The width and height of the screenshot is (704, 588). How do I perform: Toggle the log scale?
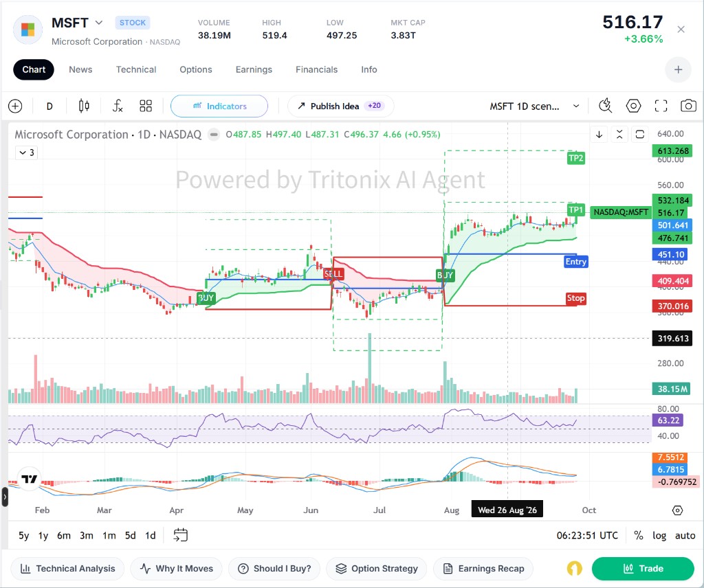point(659,536)
